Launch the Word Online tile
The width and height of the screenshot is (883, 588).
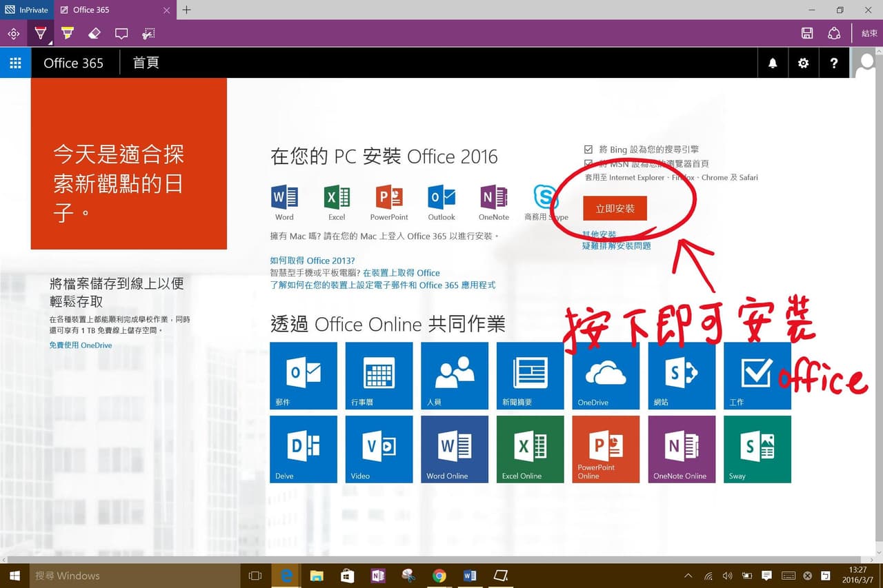pos(455,449)
